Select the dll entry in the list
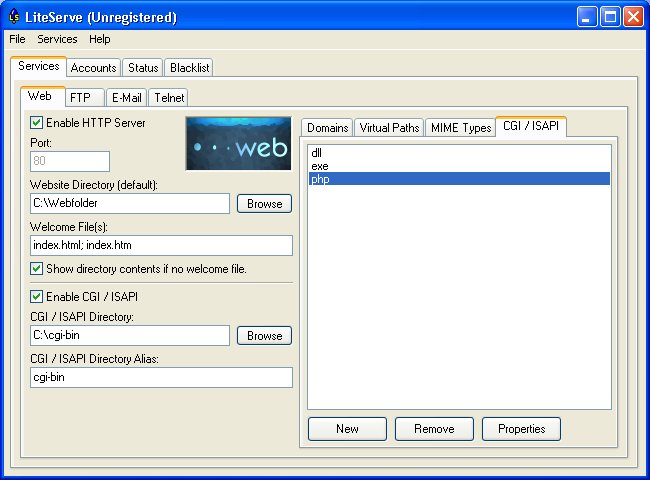Image resolution: width=650 pixels, height=480 pixels. (x=459, y=153)
